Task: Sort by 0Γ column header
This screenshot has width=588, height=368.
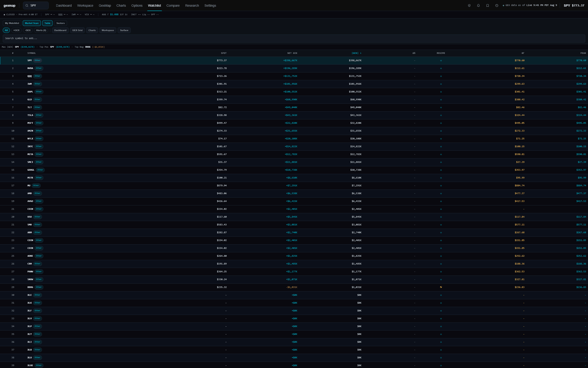Action: [523, 53]
